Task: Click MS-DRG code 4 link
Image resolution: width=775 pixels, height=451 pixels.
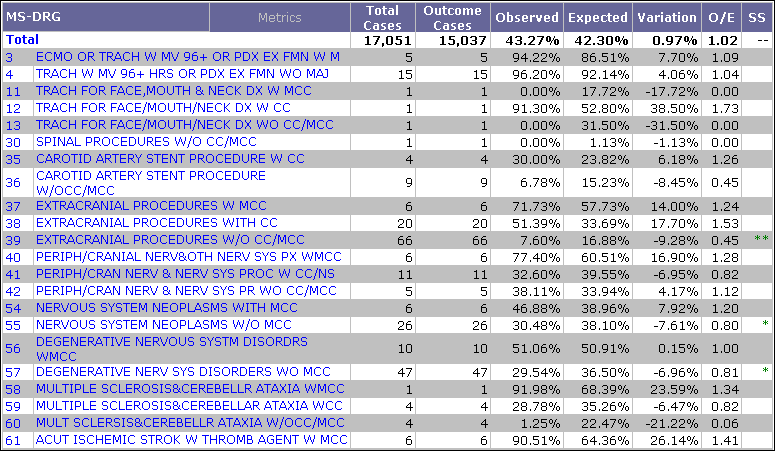Action: pyautogui.click(x=9, y=74)
